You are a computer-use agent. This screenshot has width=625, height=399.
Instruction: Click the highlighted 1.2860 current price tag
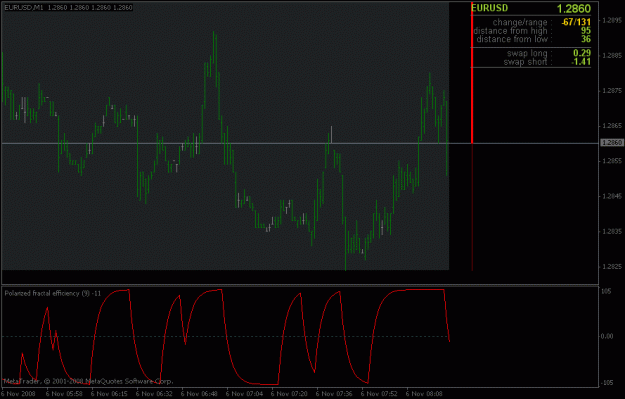tap(612, 143)
